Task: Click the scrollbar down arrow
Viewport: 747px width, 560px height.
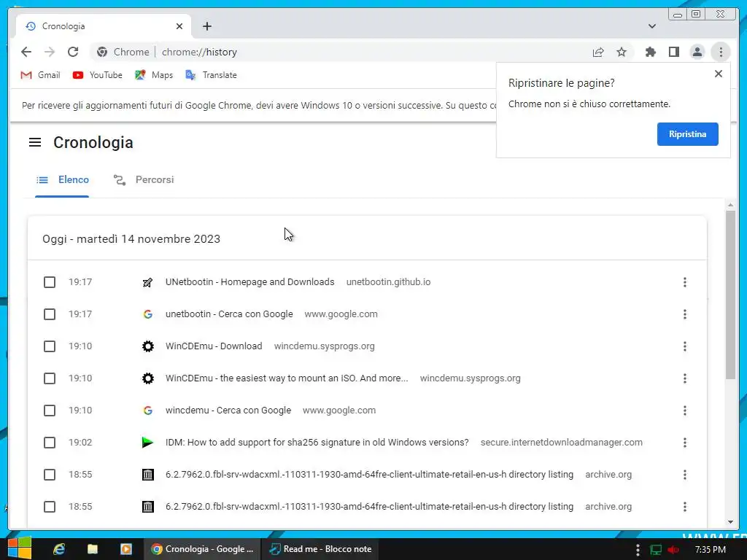Action: pyautogui.click(x=730, y=522)
